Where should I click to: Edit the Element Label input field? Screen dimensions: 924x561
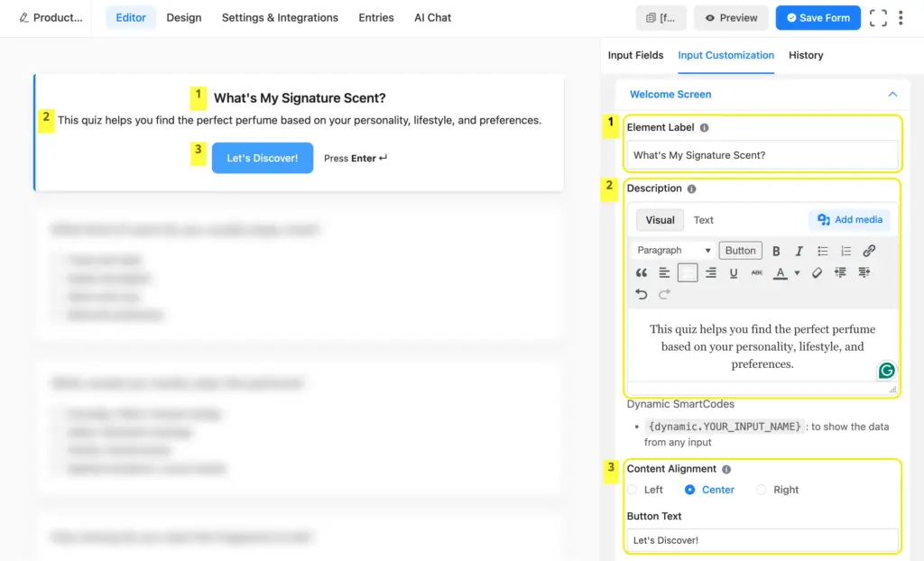(x=762, y=155)
